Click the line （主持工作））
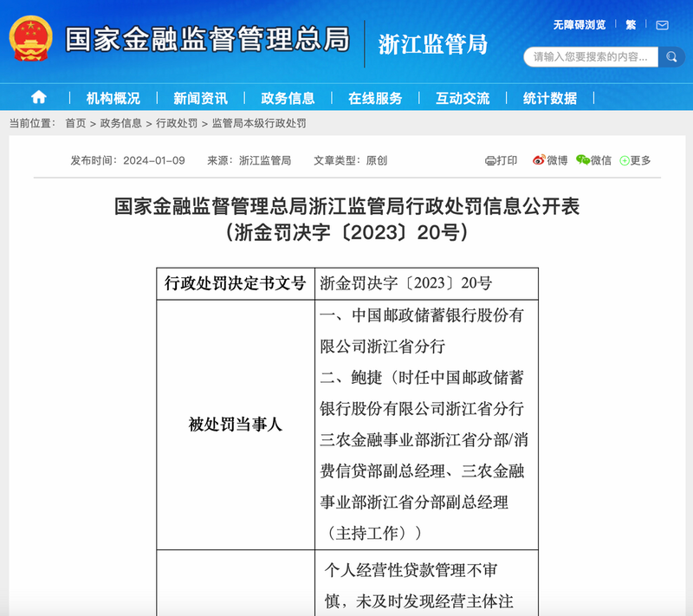 click(375, 534)
